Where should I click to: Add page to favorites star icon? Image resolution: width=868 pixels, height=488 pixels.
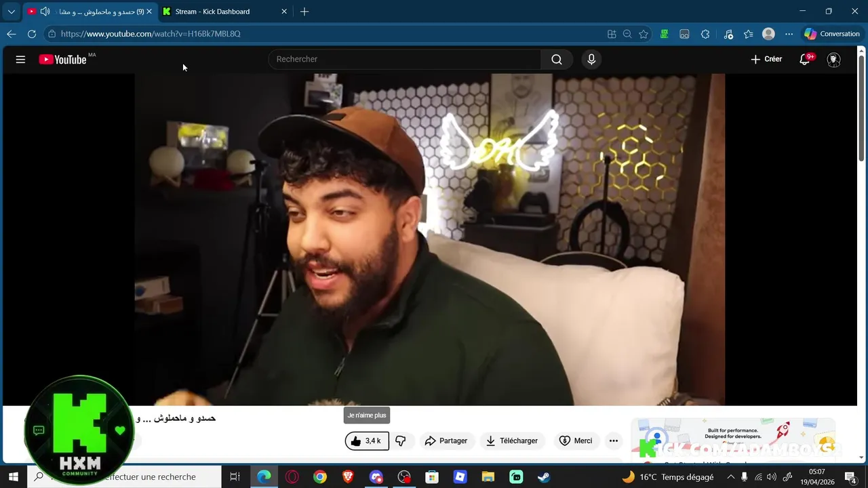(x=644, y=34)
